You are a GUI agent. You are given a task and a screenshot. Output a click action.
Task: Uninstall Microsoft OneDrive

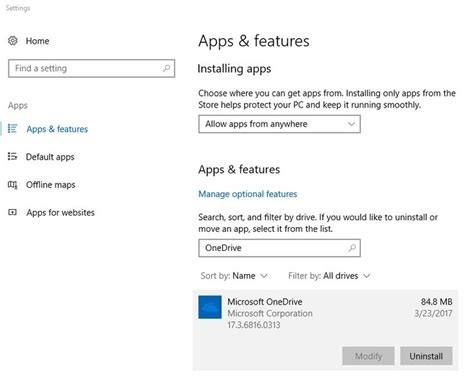coord(426,356)
